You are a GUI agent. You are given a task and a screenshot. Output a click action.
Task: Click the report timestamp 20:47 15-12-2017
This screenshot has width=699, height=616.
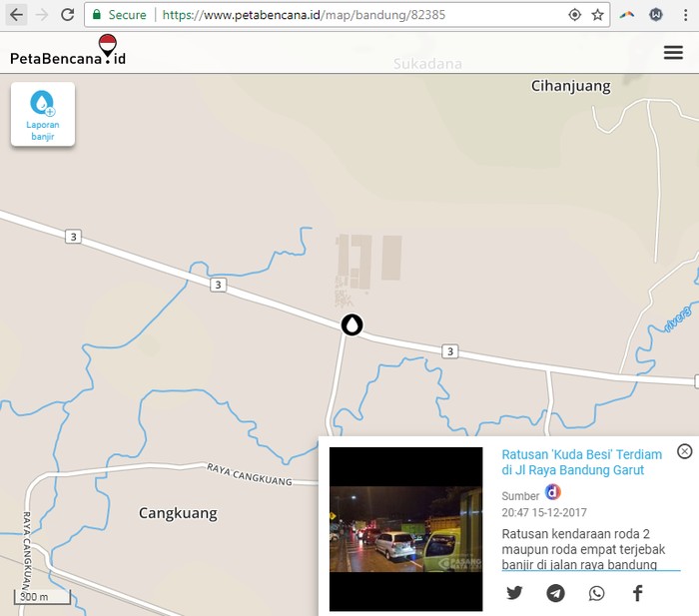pyautogui.click(x=544, y=512)
